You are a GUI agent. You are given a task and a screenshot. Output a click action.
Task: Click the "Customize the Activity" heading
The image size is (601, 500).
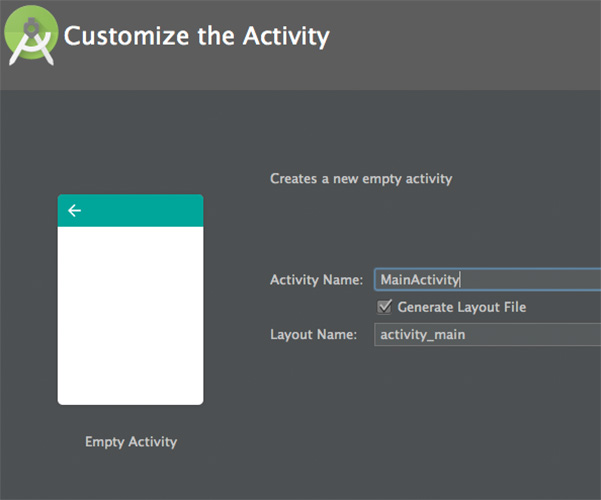click(x=196, y=37)
